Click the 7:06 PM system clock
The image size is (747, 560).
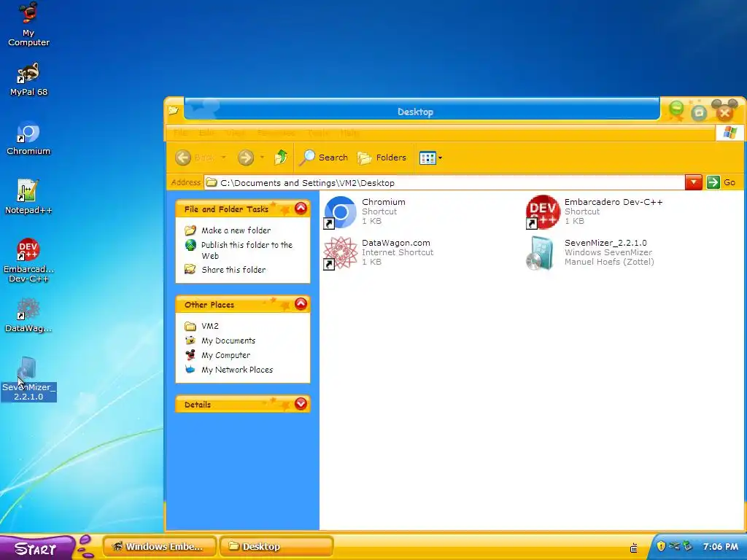720,547
